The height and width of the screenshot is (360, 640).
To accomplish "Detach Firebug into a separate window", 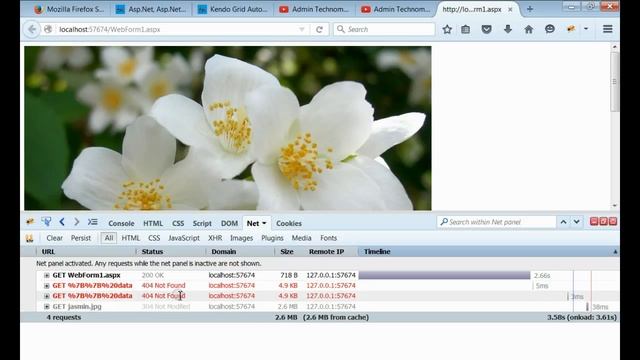I will pos(603,221).
